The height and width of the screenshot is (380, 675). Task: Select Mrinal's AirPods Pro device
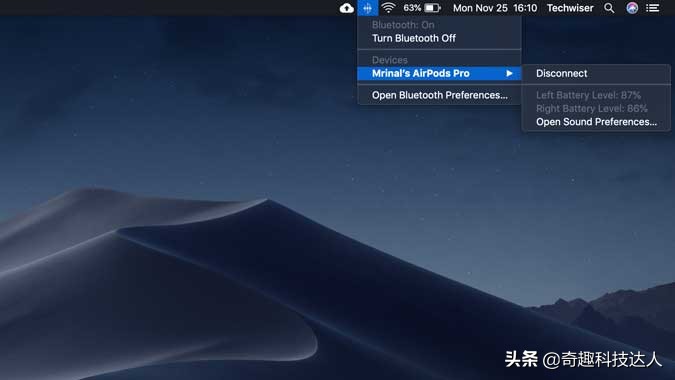point(439,73)
